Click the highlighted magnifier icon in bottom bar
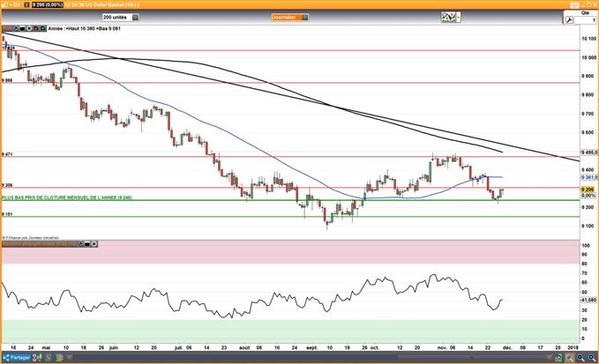Image resolution: width=599 pixels, height=364 pixels. click(x=569, y=358)
